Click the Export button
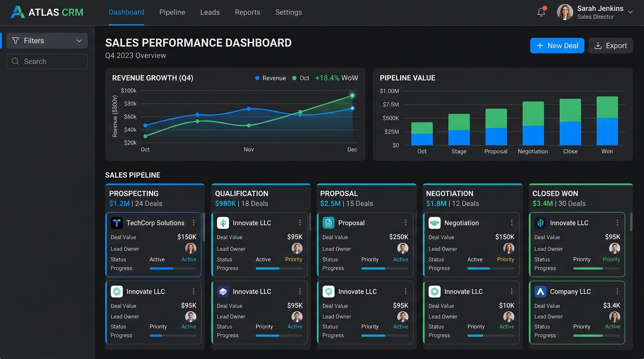 610,45
